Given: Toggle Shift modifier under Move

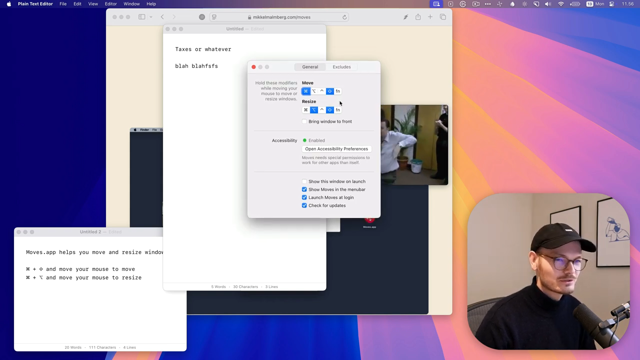Looking at the screenshot, I should (x=330, y=91).
